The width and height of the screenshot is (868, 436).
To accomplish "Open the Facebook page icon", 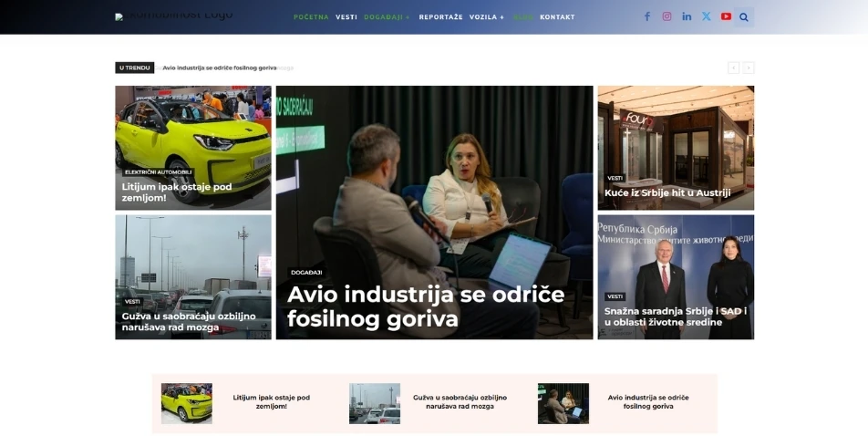I will pyautogui.click(x=647, y=16).
